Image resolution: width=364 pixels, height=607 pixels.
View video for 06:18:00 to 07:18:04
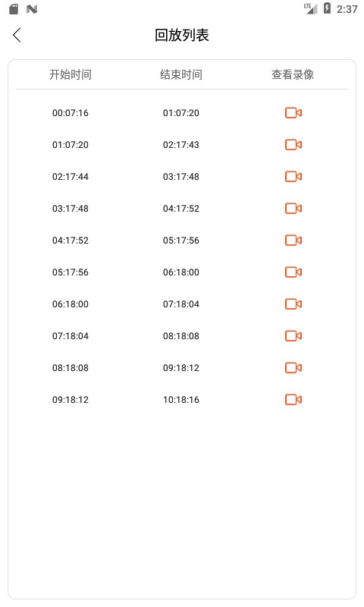(293, 304)
